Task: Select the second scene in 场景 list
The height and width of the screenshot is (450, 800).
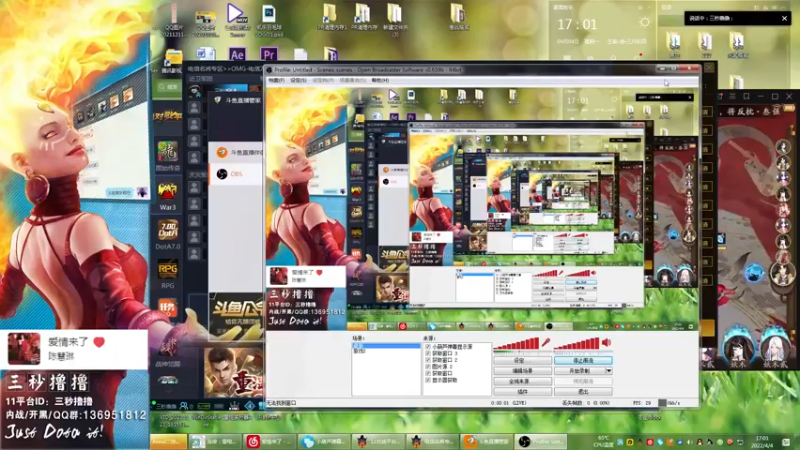Action: [386, 351]
